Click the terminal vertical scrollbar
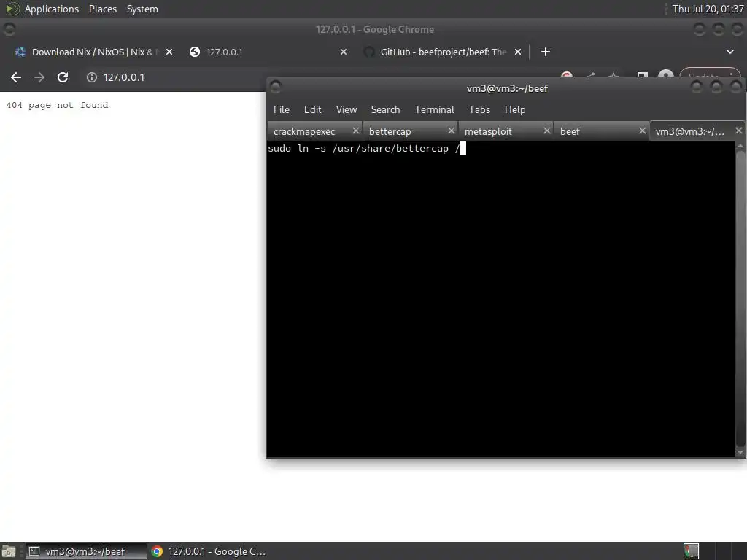 pos(740,297)
